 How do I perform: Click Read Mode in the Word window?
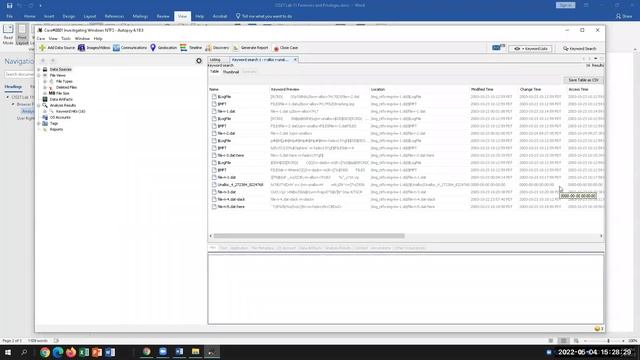(8, 35)
